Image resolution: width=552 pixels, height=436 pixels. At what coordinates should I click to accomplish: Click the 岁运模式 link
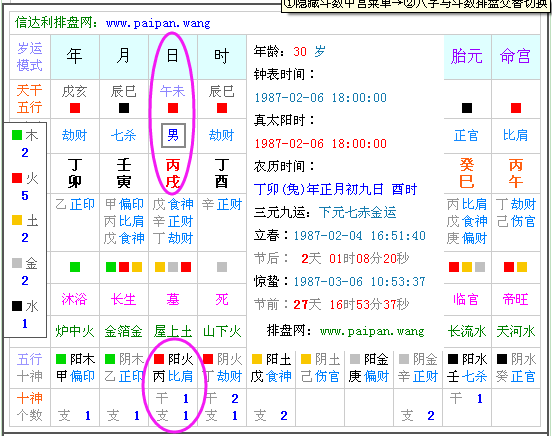(30, 57)
